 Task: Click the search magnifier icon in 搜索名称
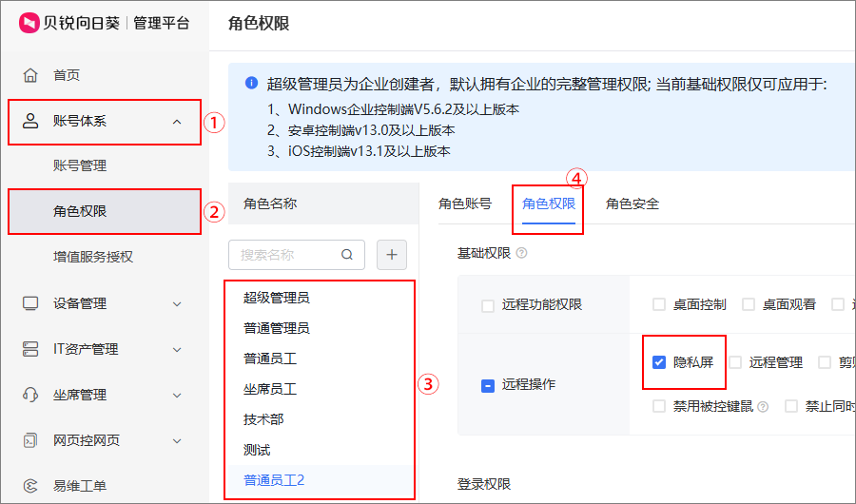pyautogui.click(x=347, y=255)
